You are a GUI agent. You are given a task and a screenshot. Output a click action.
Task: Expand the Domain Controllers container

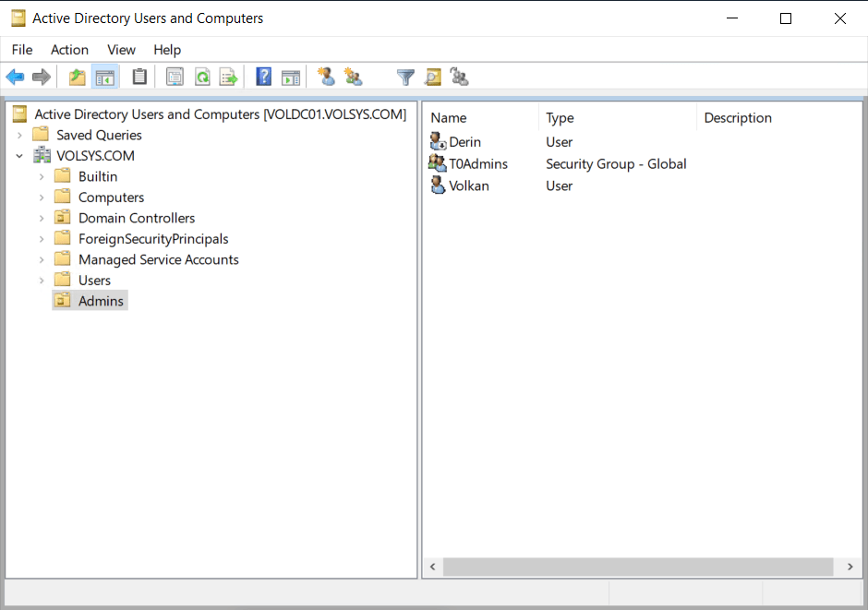[42, 219]
